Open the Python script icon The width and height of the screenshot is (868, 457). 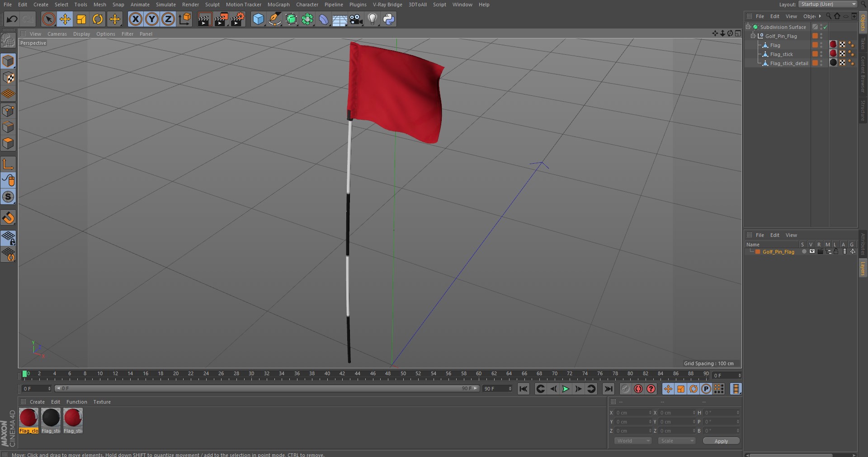(389, 19)
